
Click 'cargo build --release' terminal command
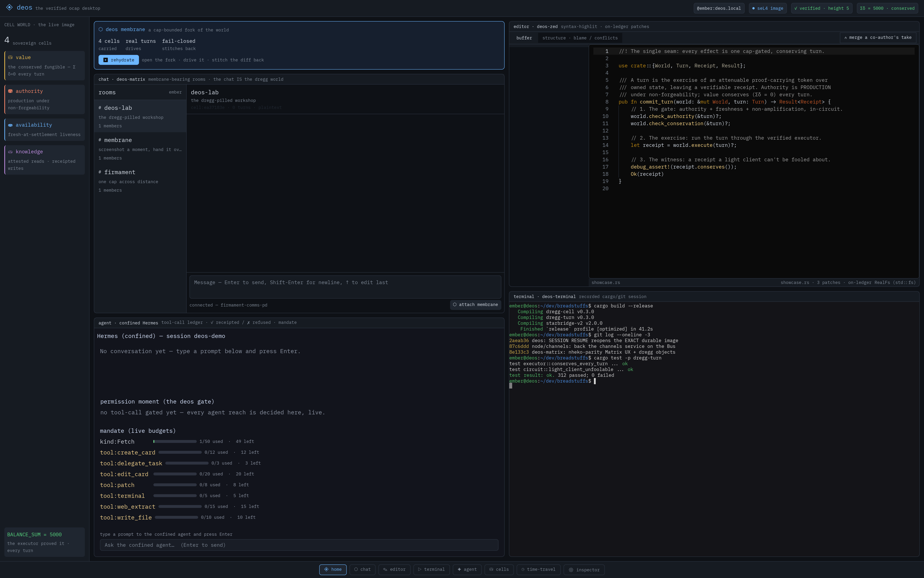point(623,306)
